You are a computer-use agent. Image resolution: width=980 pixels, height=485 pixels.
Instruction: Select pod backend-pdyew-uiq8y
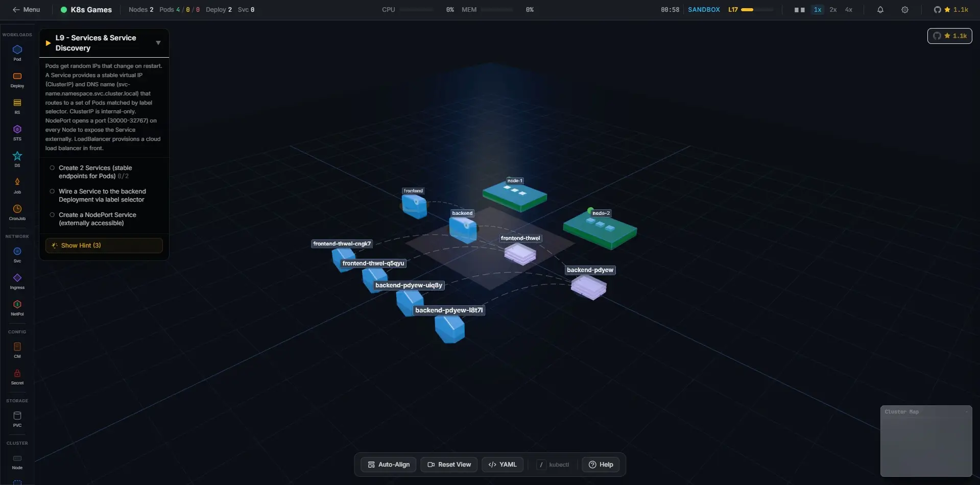(x=410, y=303)
